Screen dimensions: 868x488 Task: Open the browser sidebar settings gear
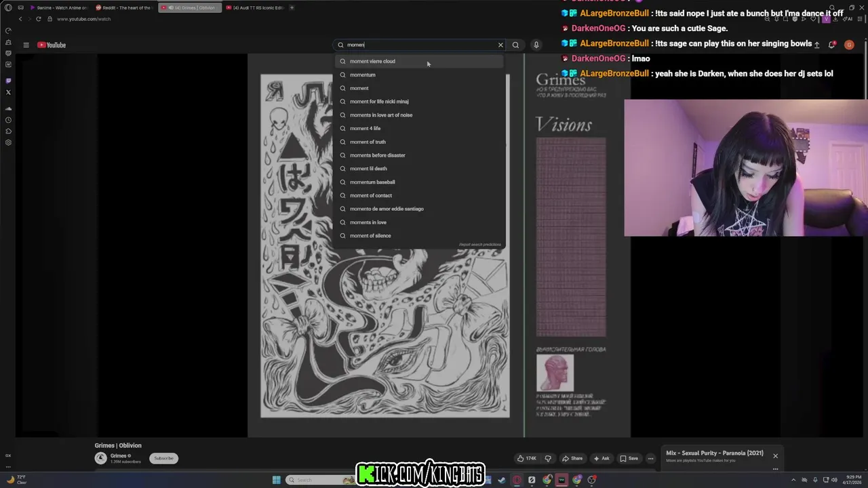(8, 142)
